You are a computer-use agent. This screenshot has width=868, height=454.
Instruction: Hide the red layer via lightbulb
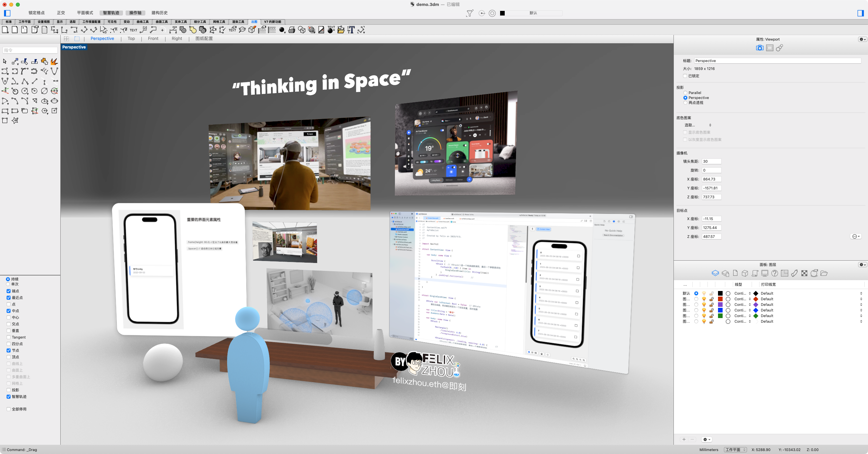(x=704, y=299)
